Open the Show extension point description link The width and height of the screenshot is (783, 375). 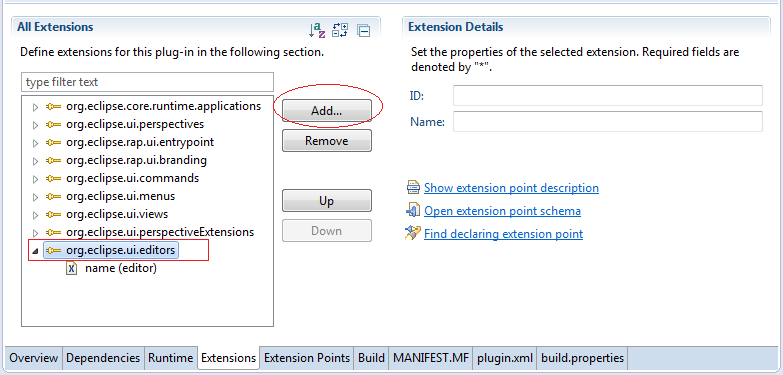[511, 188]
